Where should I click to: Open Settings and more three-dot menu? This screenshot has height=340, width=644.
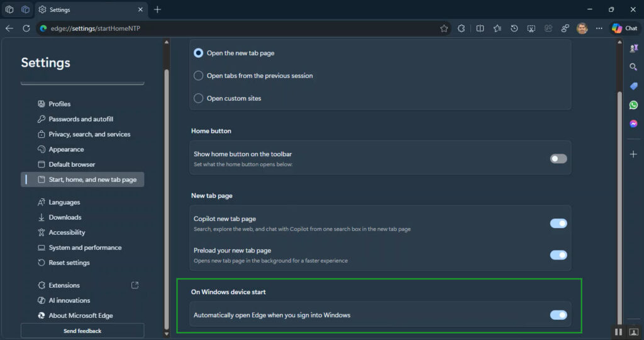tap(599, 28)
